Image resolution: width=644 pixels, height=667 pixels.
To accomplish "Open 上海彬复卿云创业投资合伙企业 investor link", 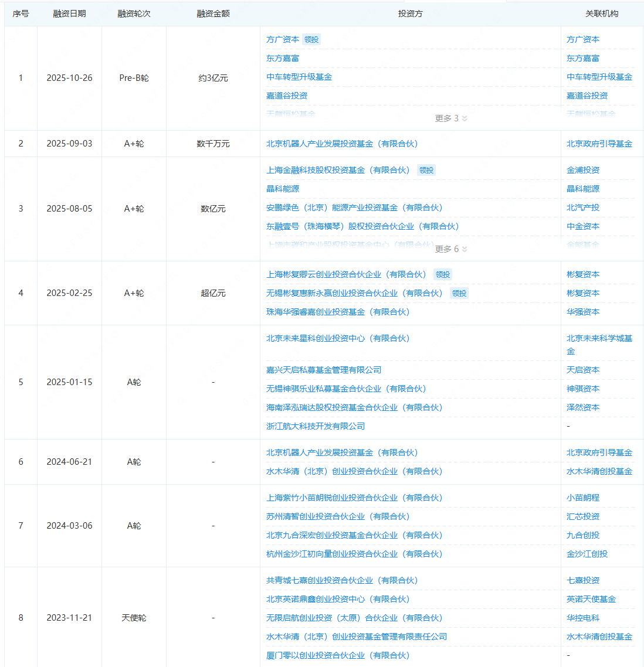I will [346, 274].
